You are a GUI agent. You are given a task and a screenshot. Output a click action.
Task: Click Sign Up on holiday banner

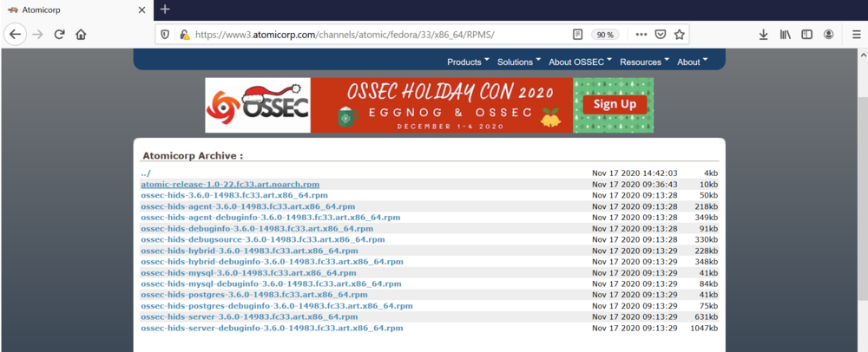[615, 104]
